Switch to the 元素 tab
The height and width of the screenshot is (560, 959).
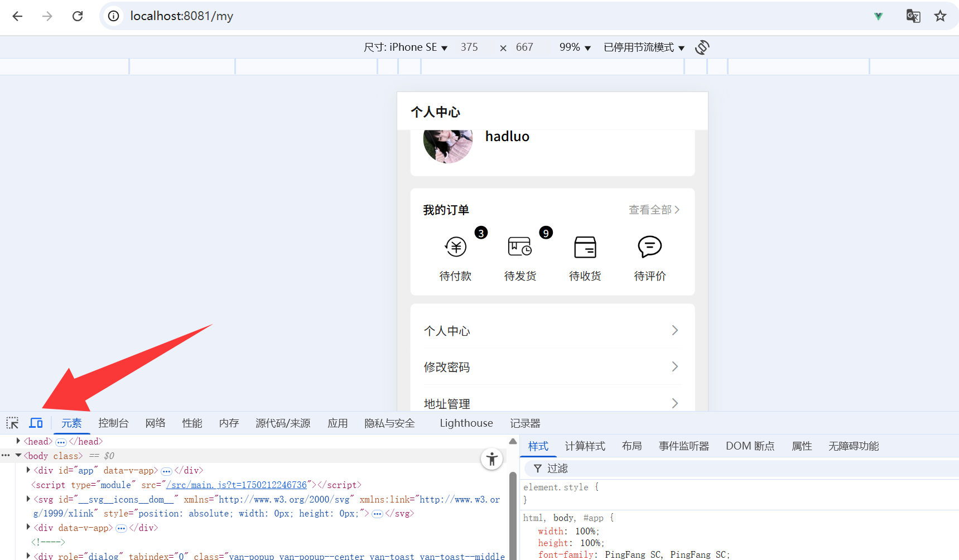[x=71, y=423]
